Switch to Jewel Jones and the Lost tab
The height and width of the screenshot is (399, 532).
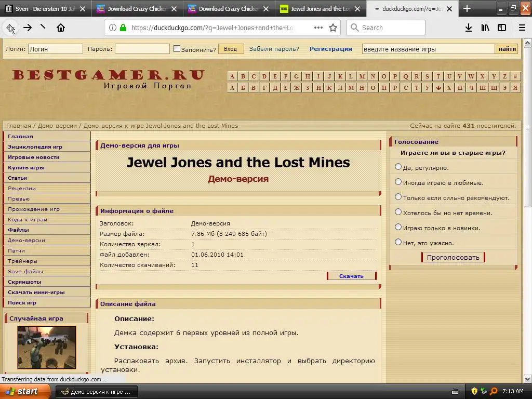tap(320, 9)
